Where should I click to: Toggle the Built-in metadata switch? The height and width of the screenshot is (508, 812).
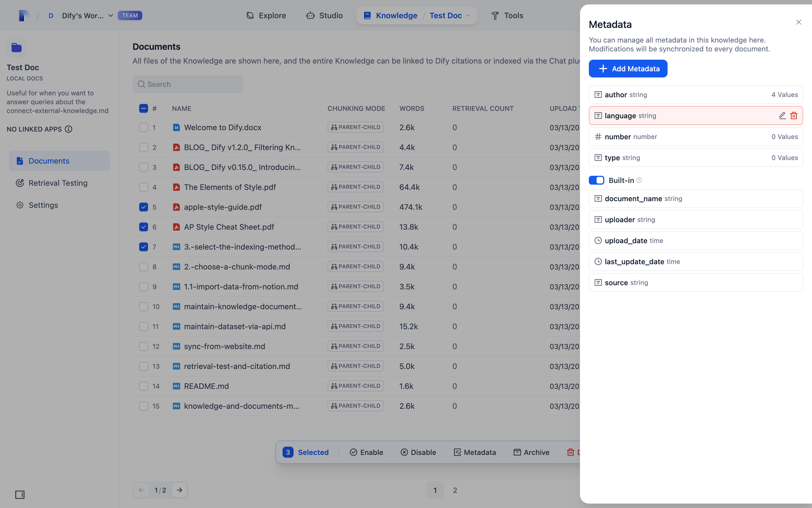pos(596,180)
